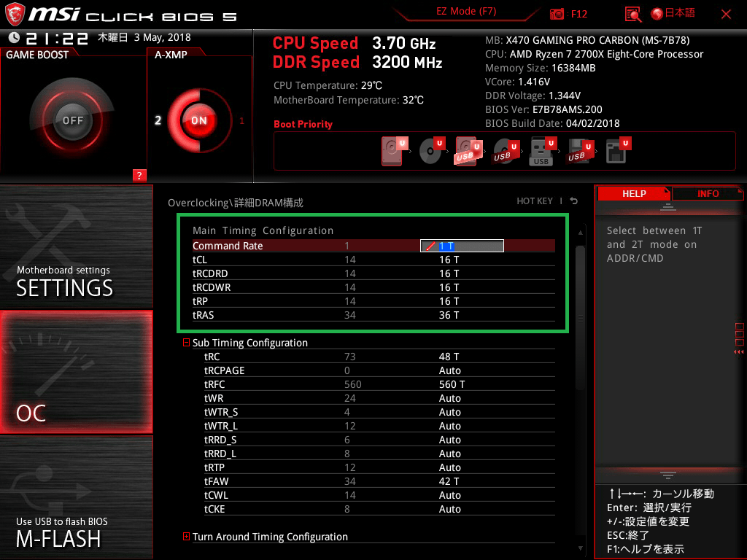Click the tWTR_L Auto setting
The width and height of the screenshot is (747, 560).
point(449,426)
